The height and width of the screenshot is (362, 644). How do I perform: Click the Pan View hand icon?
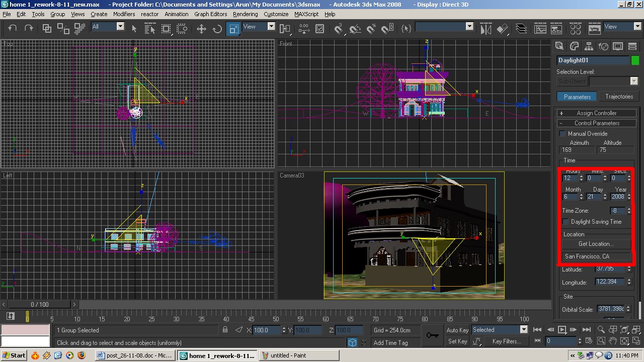click(x=613, y=341)
